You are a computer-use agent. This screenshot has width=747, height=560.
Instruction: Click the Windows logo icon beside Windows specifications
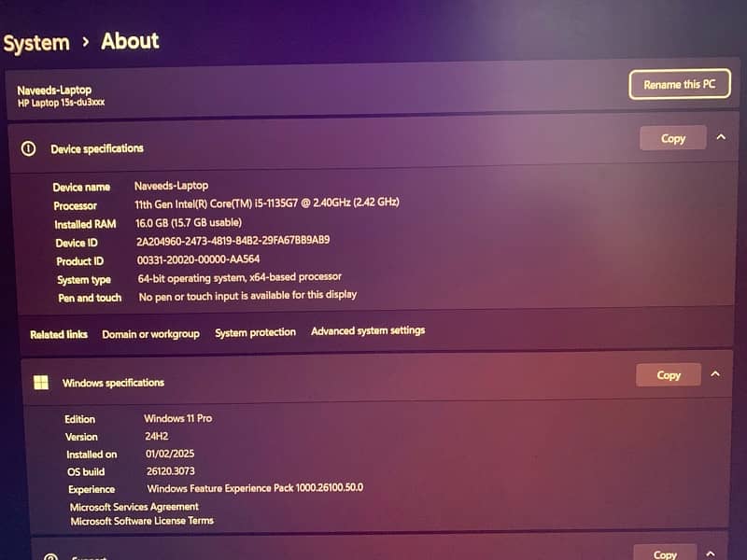coord(41,383)
